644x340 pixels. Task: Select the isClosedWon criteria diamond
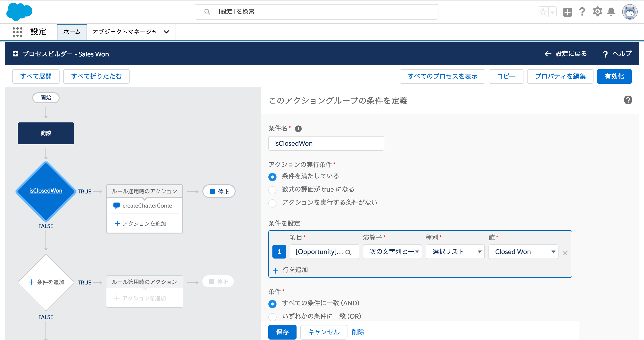(46, 191)
